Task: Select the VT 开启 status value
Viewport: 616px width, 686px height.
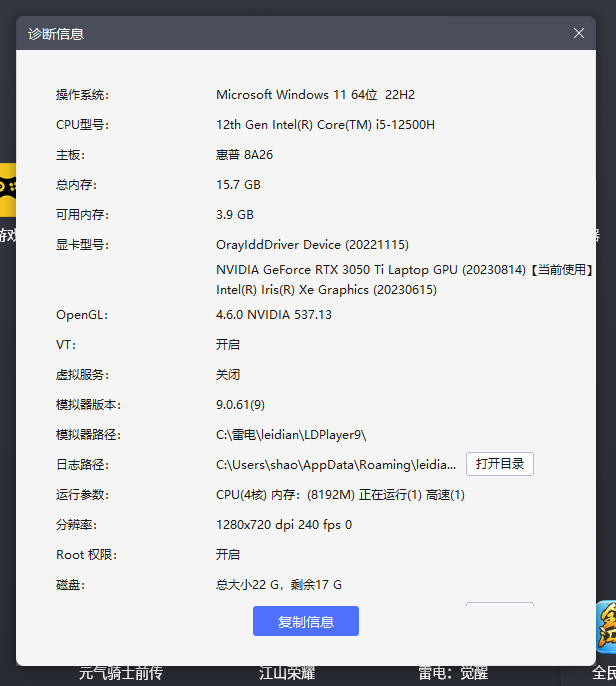Action: click(228, 345)
